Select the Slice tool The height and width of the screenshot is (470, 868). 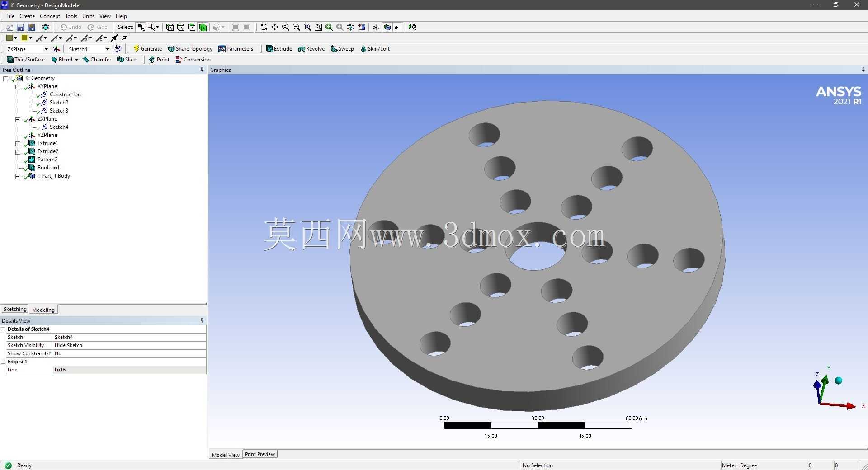(127, 60)
